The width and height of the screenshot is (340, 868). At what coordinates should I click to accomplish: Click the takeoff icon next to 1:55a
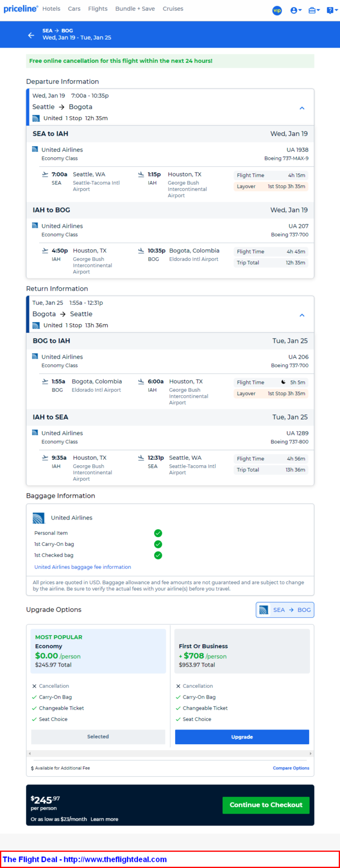click(45, 381)
